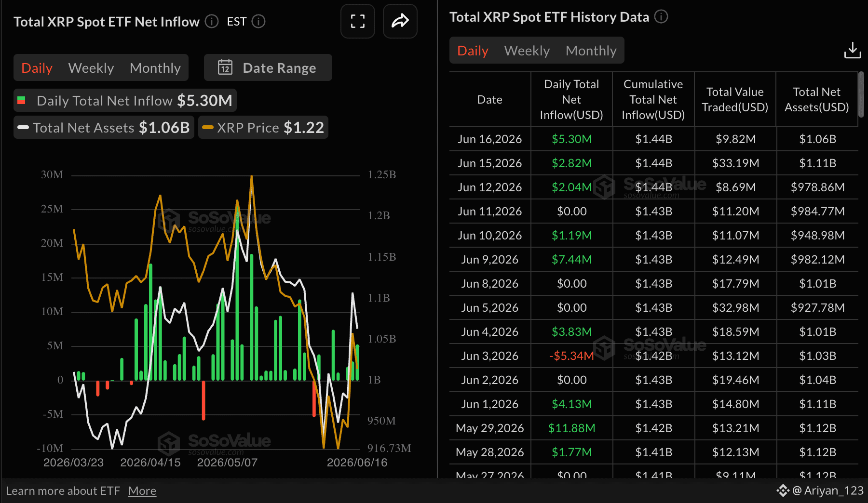Click the orange XRP Price legend swatch
The height and width of the screenshot is (503, 868).
click(x=208, y=128)
